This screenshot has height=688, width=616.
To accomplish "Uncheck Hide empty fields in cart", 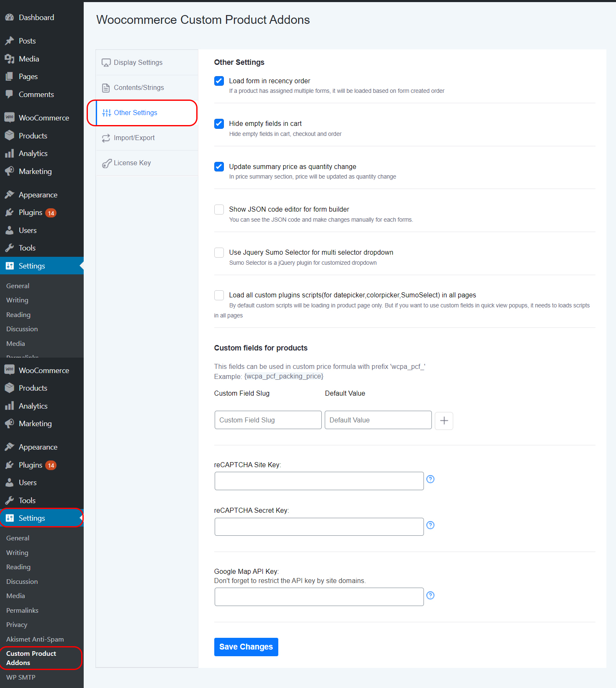I will click(219, 124).
